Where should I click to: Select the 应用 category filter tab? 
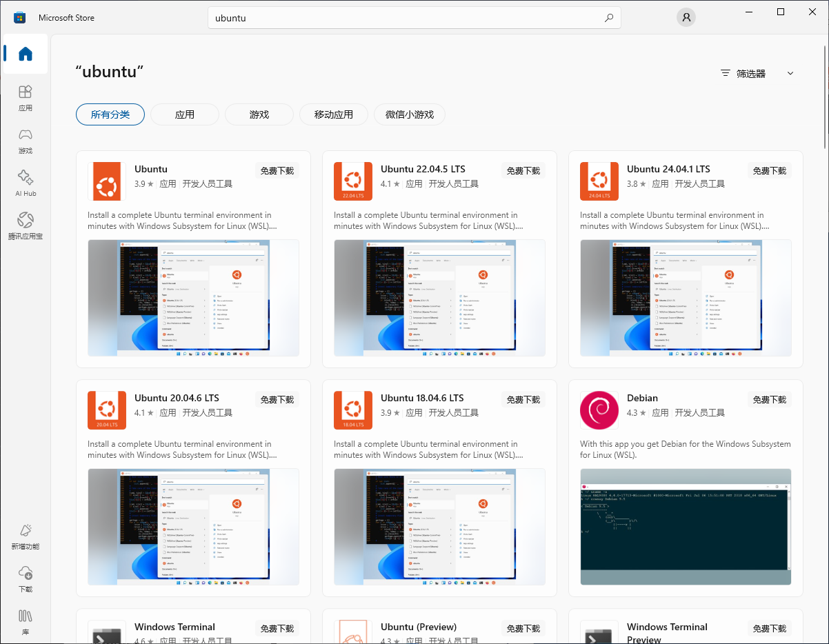[185, 114]
